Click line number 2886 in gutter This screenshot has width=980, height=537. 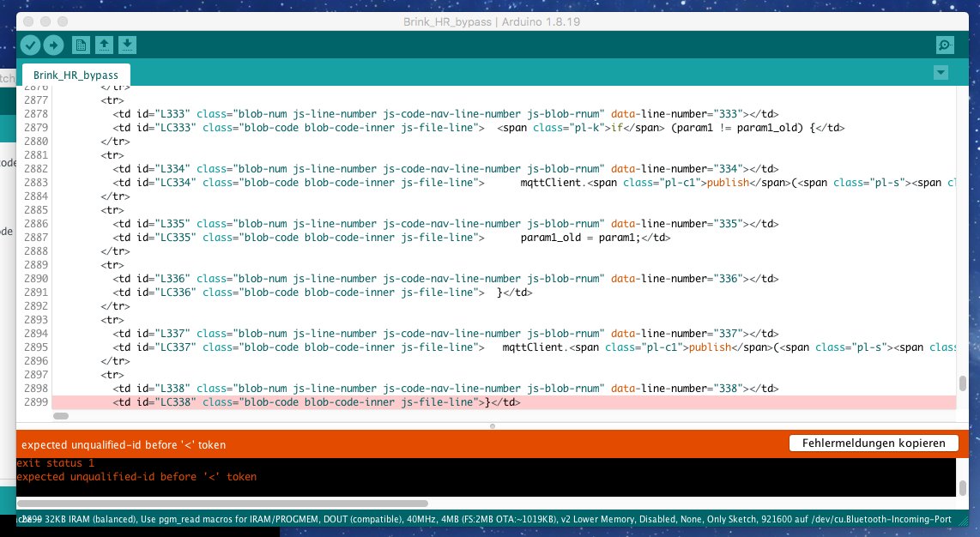click(x=36, y=224)
